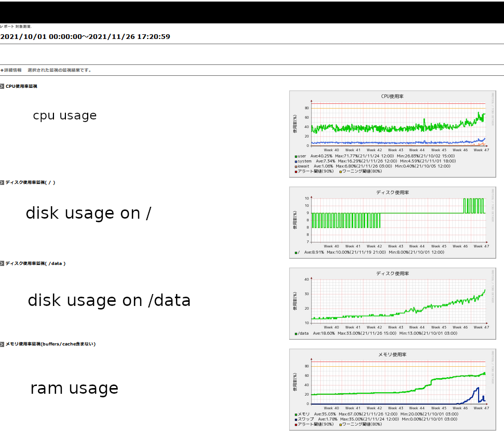Click スワップ Max:35.00%(21/11/24 12:00) value
The width and height of the screenshot is (504, 440).
coord(370,419)
